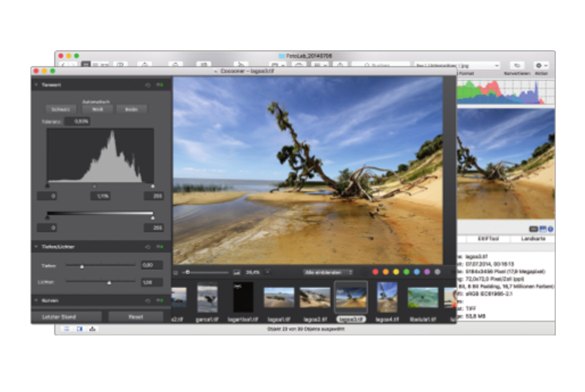Open the Aktion gear menu in FotoLab window

point(542,66)
